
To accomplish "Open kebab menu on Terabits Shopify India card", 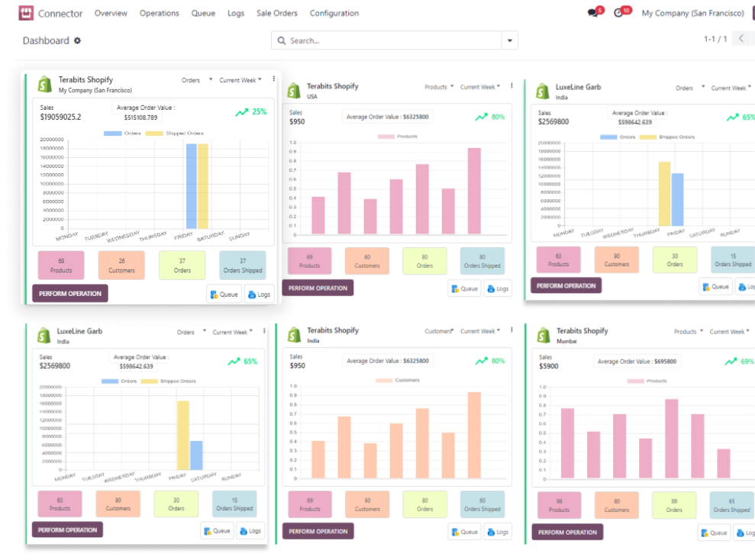I will (511, 330).
